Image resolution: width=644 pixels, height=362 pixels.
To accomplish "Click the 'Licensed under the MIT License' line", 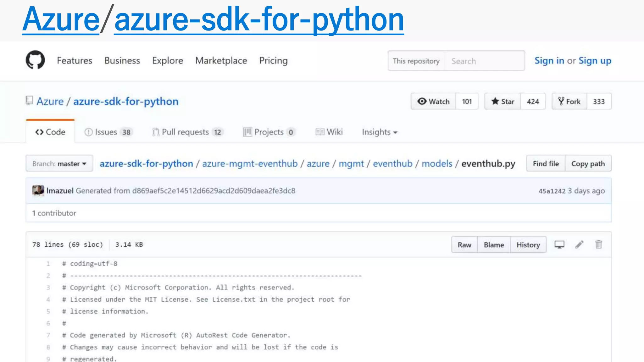I will 206,299.
